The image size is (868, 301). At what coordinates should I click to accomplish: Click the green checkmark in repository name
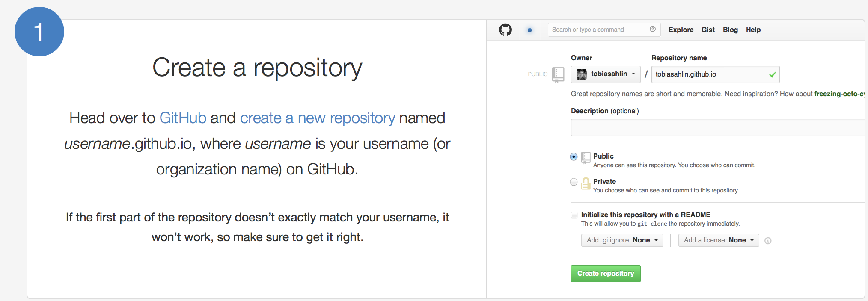773,75
